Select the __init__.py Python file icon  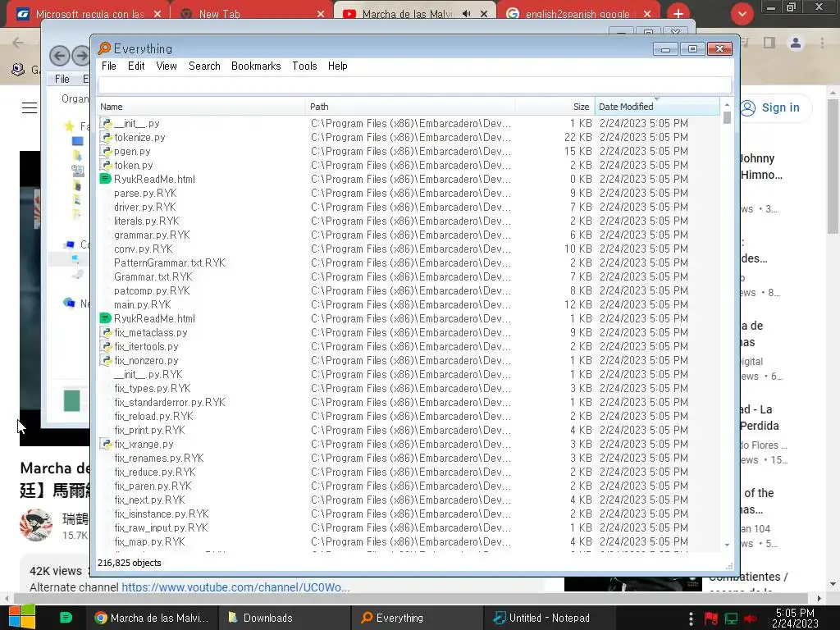[x=106, y=123]
